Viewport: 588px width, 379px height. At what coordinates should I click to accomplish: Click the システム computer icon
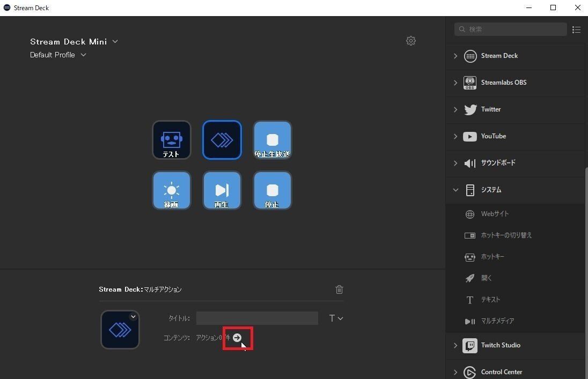click(470, 190)
